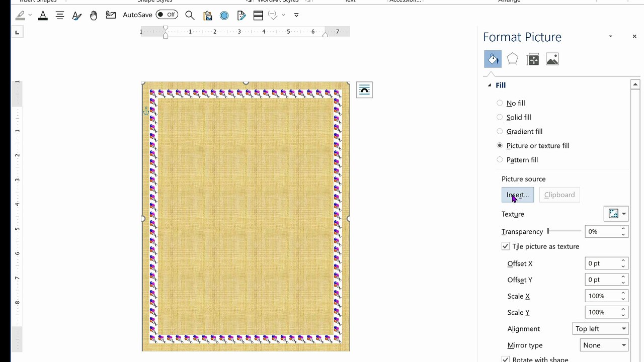Click the Picture source label
The height and width of the screenshot is (362, 644).
523,179
